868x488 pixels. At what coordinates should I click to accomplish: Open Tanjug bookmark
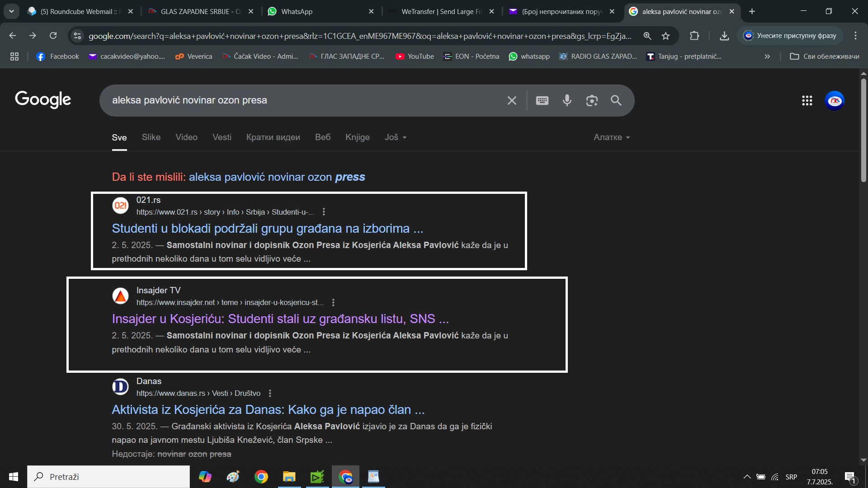click(684, 56)
